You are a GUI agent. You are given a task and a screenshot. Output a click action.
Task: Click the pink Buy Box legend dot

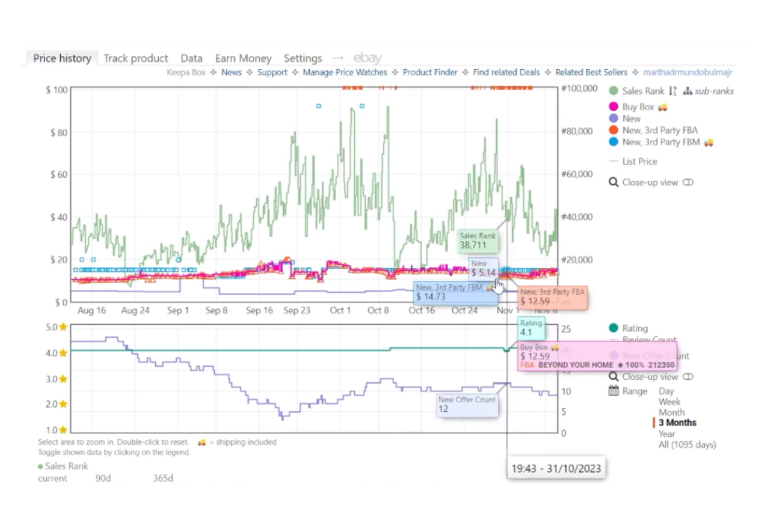click(614, 107)
